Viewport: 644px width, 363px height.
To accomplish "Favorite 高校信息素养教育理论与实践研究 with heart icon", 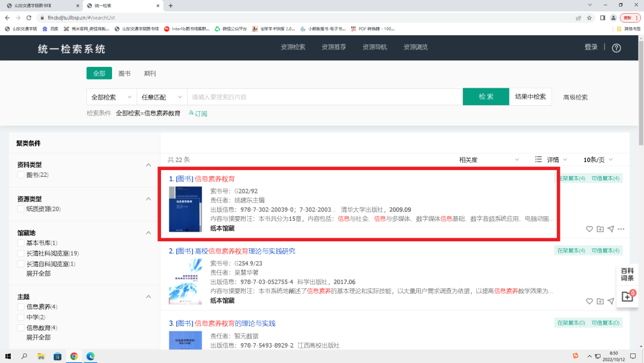I will [x=589, y=302].
